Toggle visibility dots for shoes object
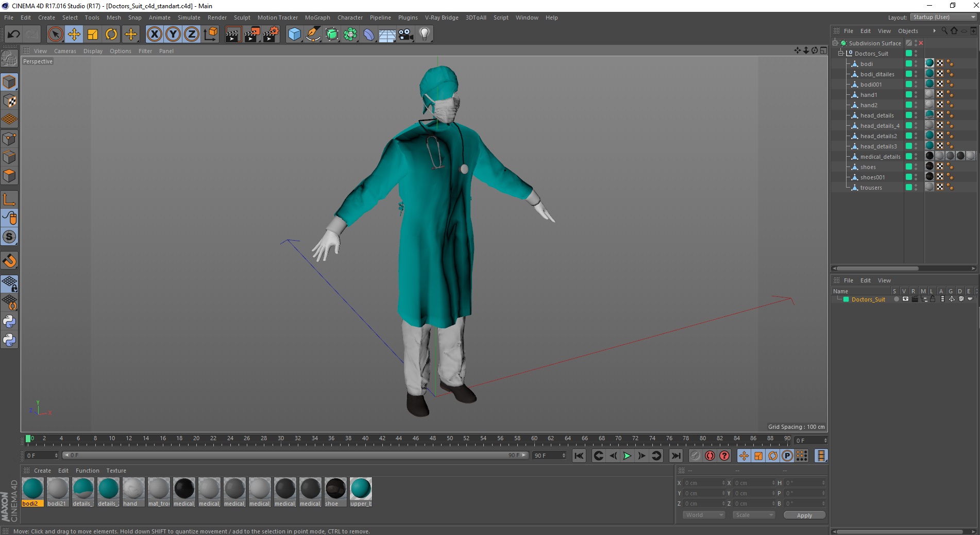Screen dimensions: 980x535 click(x=916, y=167)
